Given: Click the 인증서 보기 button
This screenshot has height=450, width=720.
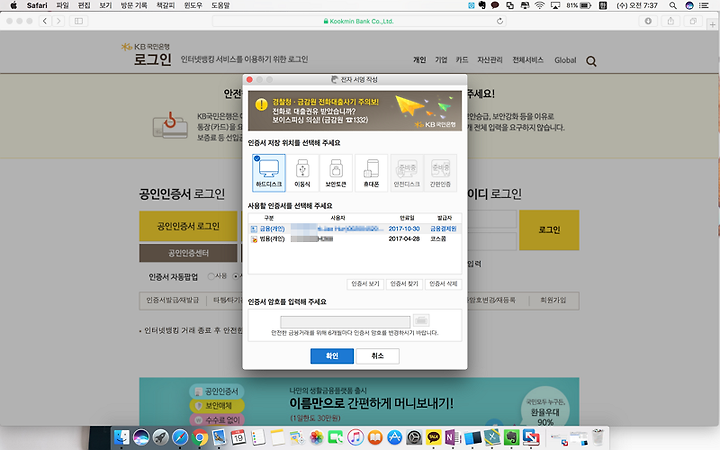Looking at the screenshot, I should 366,284.
